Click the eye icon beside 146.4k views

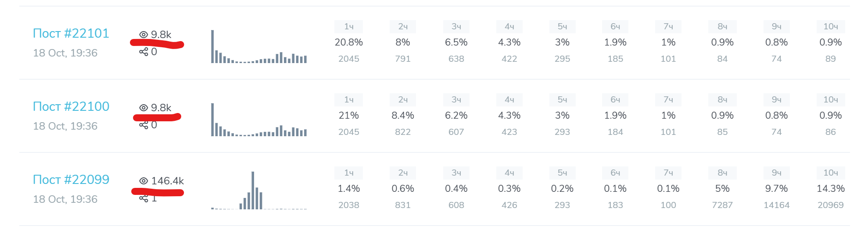click(143, 181)
